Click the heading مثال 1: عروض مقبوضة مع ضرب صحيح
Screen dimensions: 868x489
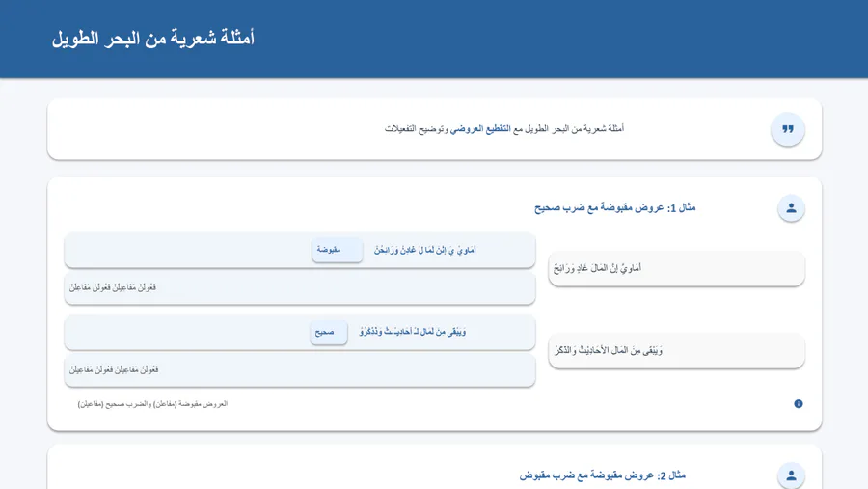(615, 208)
